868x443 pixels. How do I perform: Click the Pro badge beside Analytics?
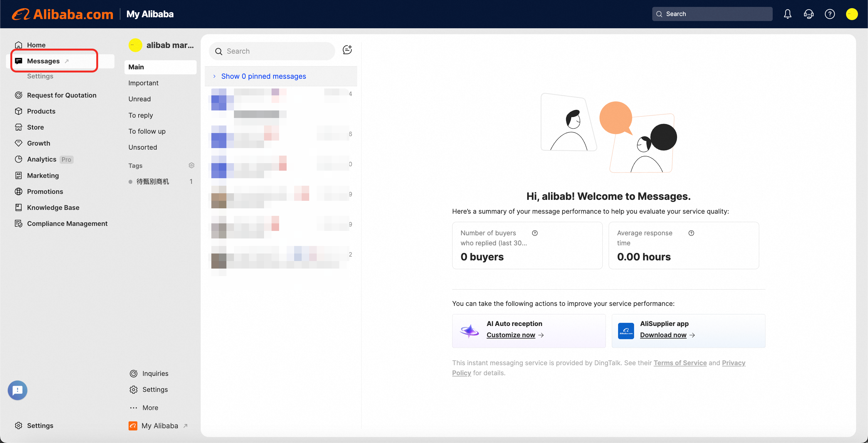(66, 159)
